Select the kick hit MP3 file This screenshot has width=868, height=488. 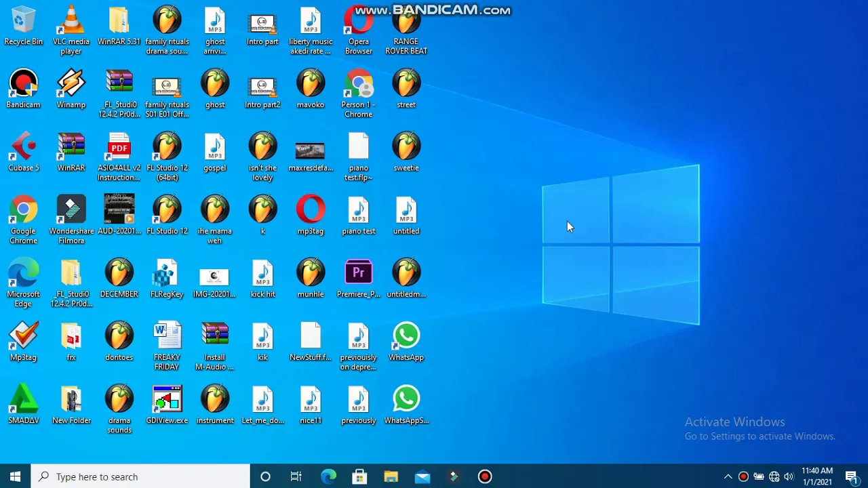coord(262,278)
